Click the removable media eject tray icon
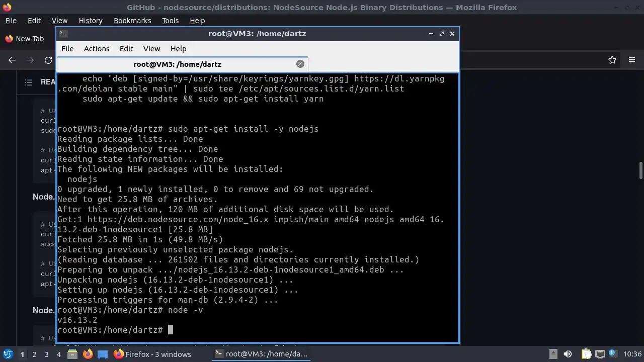 point(553,354)
